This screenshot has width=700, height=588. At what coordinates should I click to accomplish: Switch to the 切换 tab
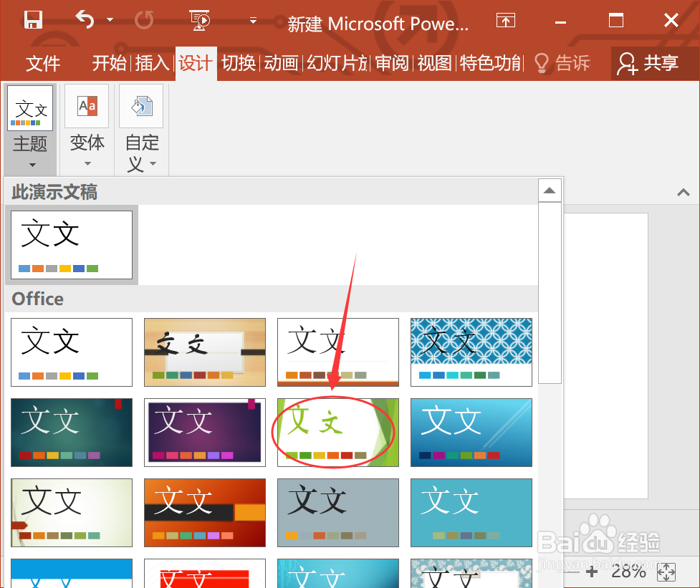239,63
